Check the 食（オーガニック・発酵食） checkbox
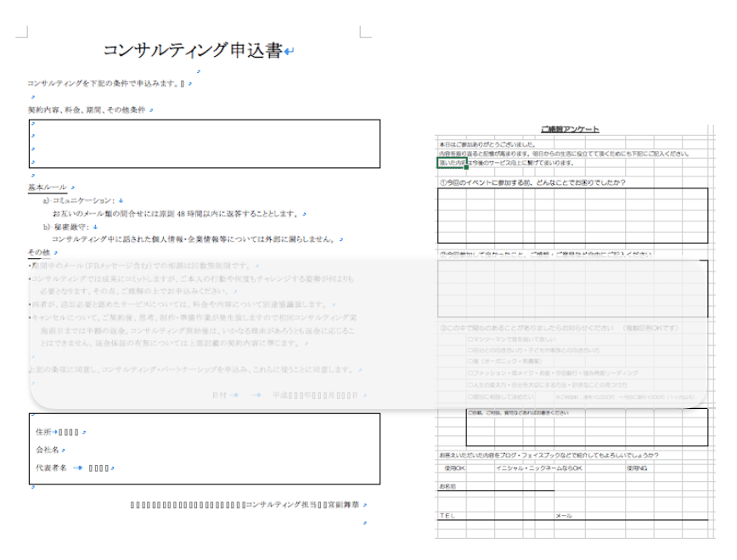 click(x=470, y=361)
